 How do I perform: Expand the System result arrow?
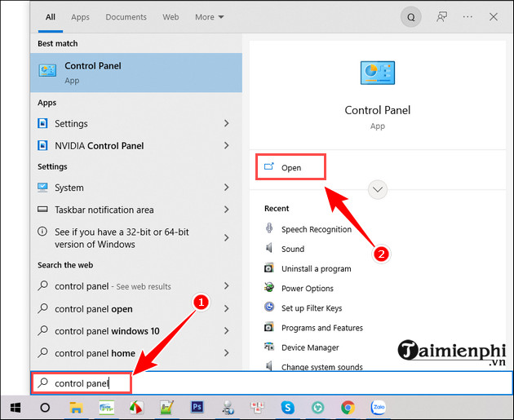coord(227,188)
